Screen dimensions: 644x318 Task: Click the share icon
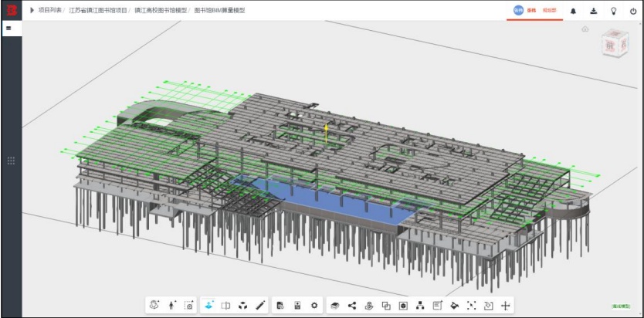pos(352,306)
